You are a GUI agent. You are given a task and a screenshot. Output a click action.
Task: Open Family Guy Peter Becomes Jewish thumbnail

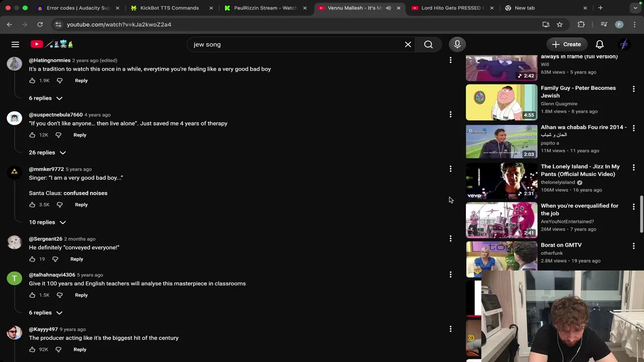[502, 103]
